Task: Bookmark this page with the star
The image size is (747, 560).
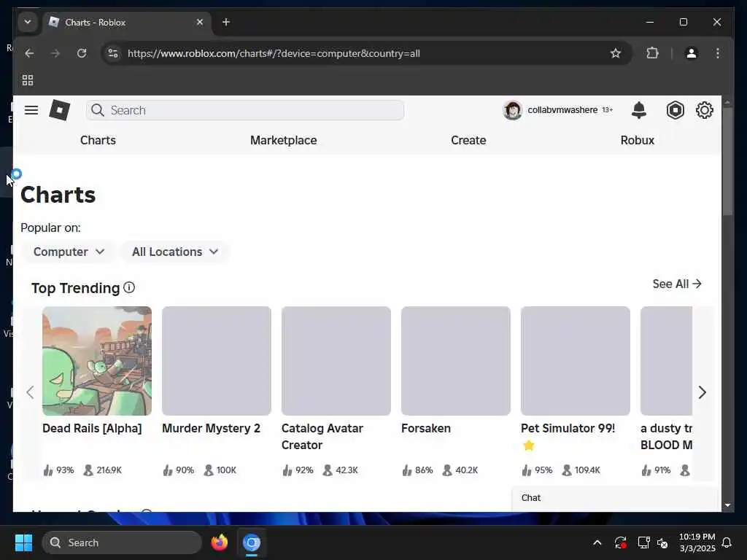Action: click(616, 53)
